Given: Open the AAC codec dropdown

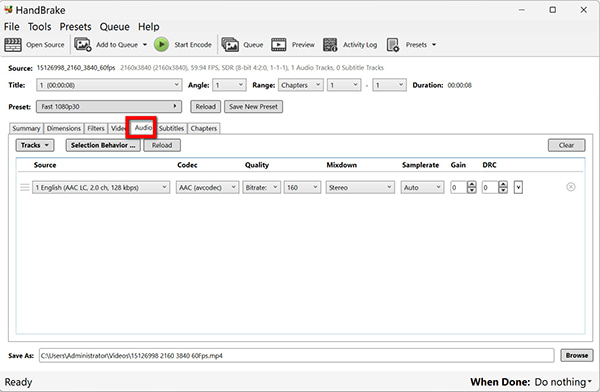Looking at the screenshot, I should [207, 188].
